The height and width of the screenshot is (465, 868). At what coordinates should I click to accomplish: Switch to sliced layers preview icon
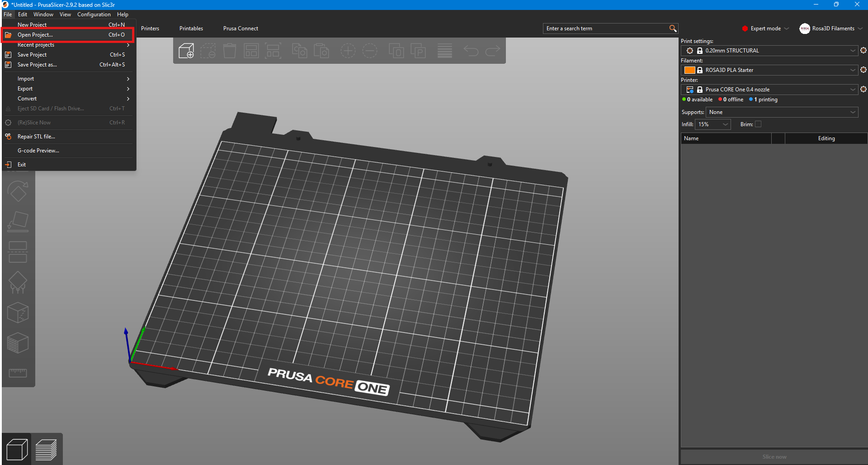(x=46, y=450)
